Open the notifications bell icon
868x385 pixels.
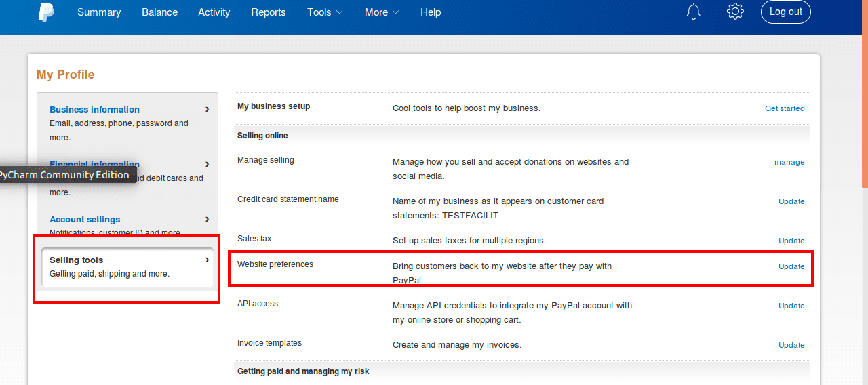(694, 12)
